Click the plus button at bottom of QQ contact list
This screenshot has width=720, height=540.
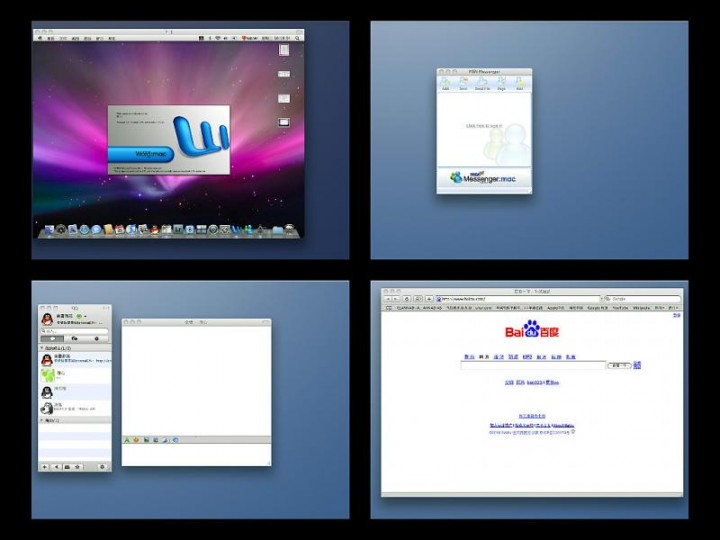coord(44,467)
